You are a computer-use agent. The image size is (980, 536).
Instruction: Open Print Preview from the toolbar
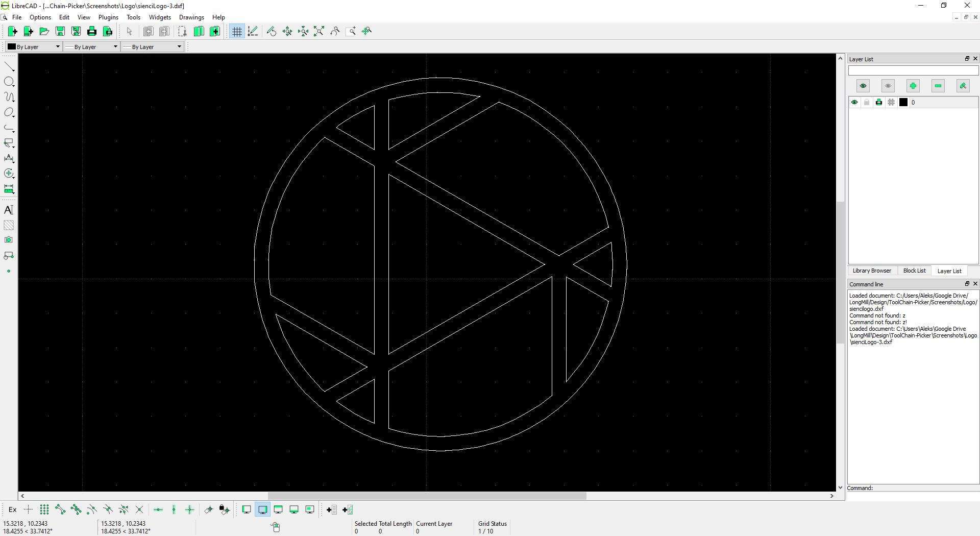107,32
